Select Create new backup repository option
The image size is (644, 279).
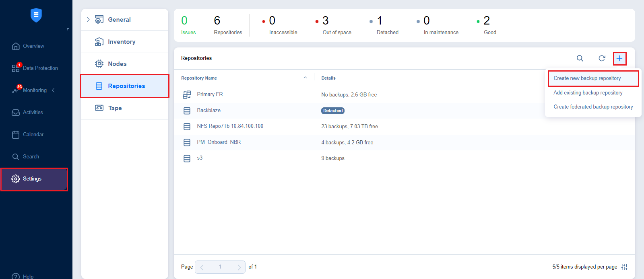587,78
